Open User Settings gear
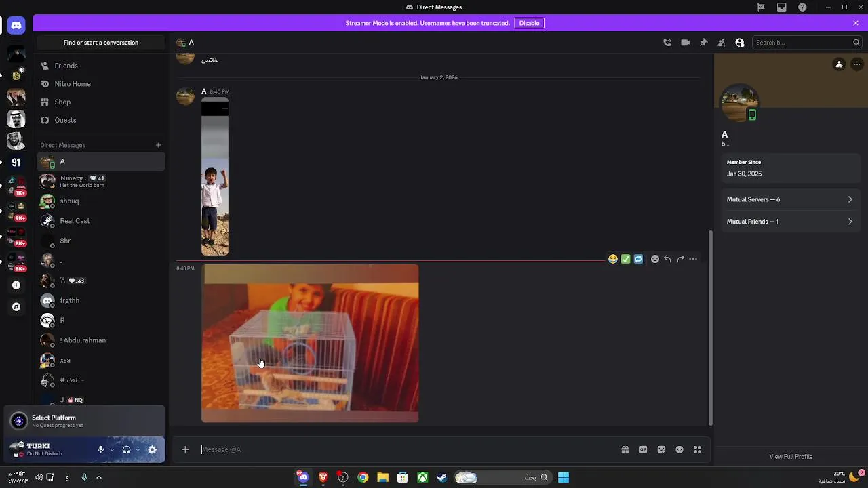The image size is (868, 488). 153,449
